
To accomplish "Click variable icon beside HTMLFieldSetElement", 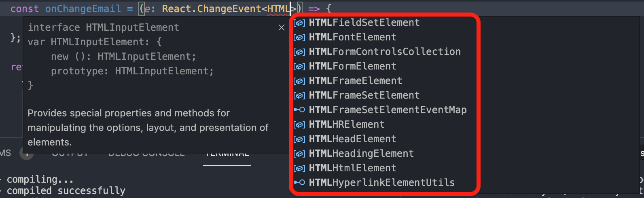I will coord(299,23).
